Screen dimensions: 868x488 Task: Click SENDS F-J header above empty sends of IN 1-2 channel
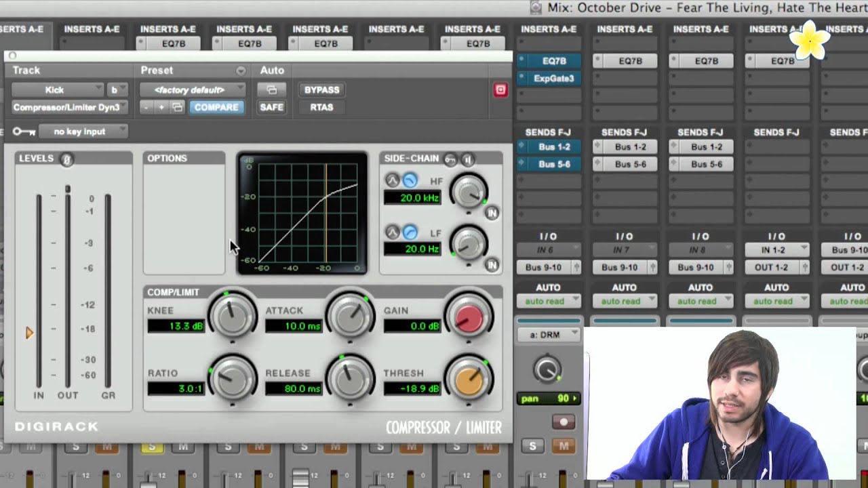pos(777,132)
